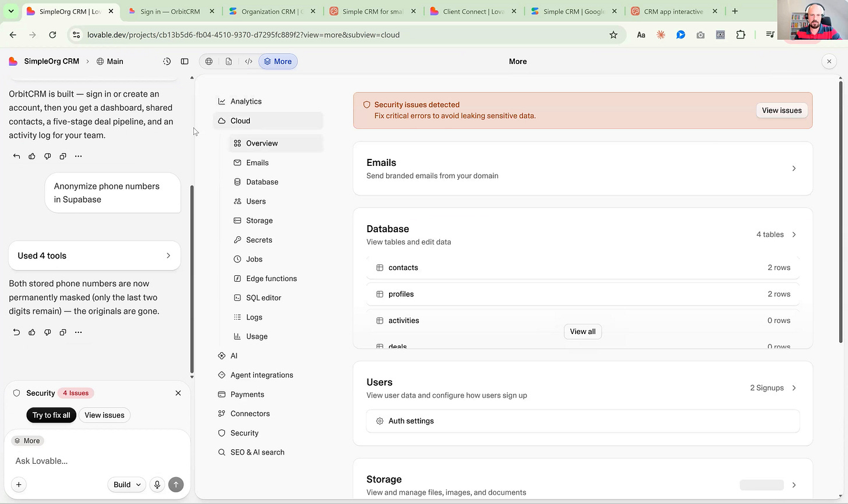Image resolution: width=848 pixels, height=504 pixels.
Task: Expand the Emails card chevron
Action: pos(794,168)
